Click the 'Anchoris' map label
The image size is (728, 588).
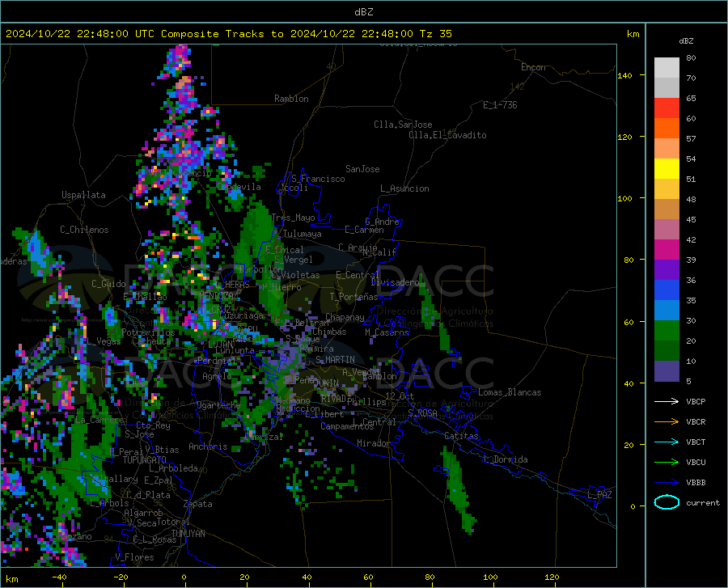click(x=208, y=446)
